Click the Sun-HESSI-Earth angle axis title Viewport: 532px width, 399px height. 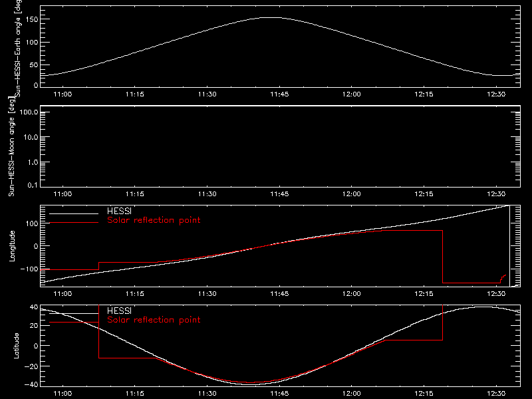click(x=18, y=48)
